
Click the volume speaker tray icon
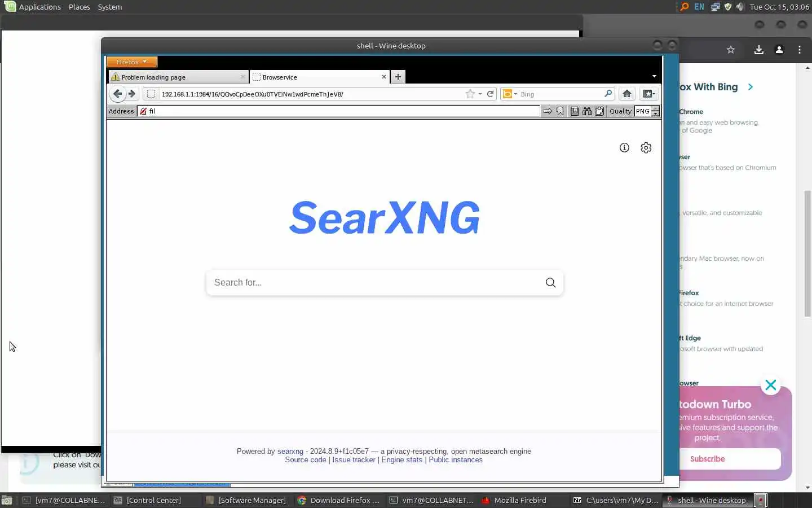click(740, 7)
